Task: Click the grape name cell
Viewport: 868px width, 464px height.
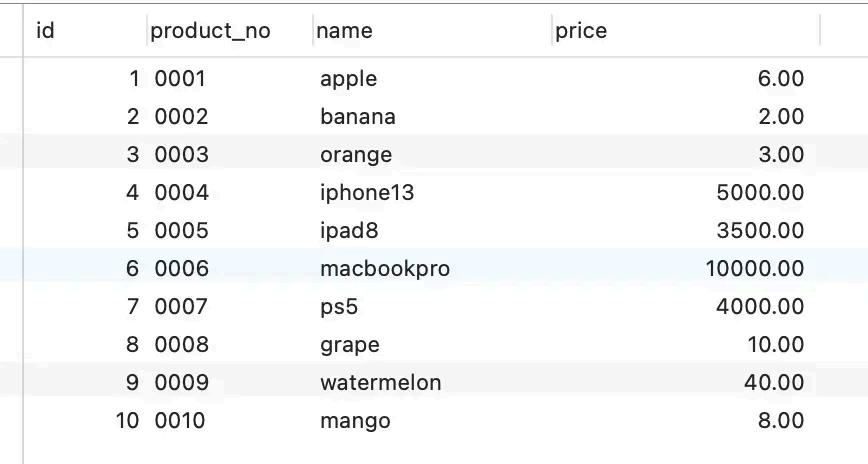Action: click(x=349, y=345)
